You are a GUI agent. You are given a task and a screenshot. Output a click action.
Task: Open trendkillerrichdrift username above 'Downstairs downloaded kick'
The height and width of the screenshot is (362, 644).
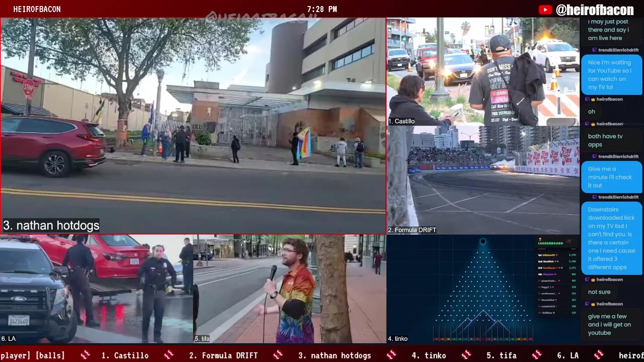point(618,197)
